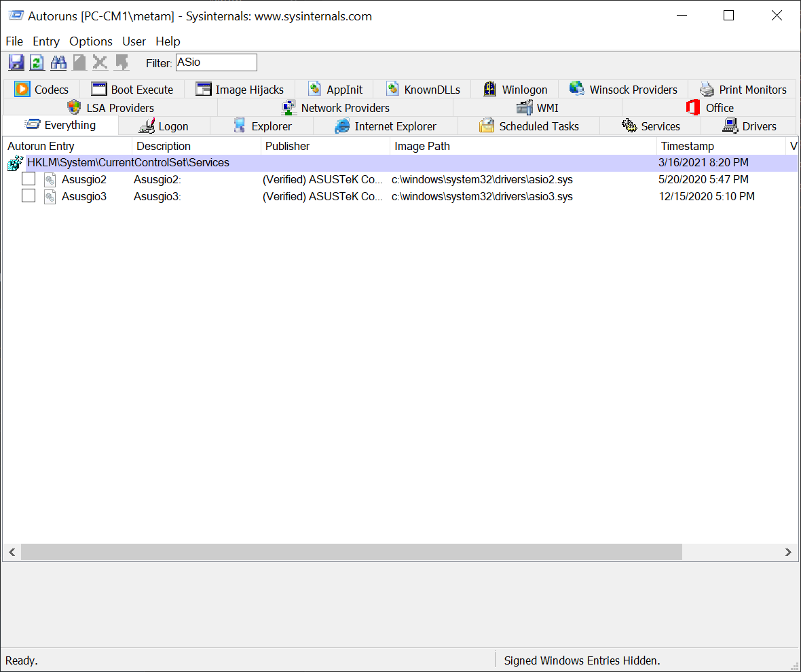Open the Image Hijacks tab

point(240,90)
